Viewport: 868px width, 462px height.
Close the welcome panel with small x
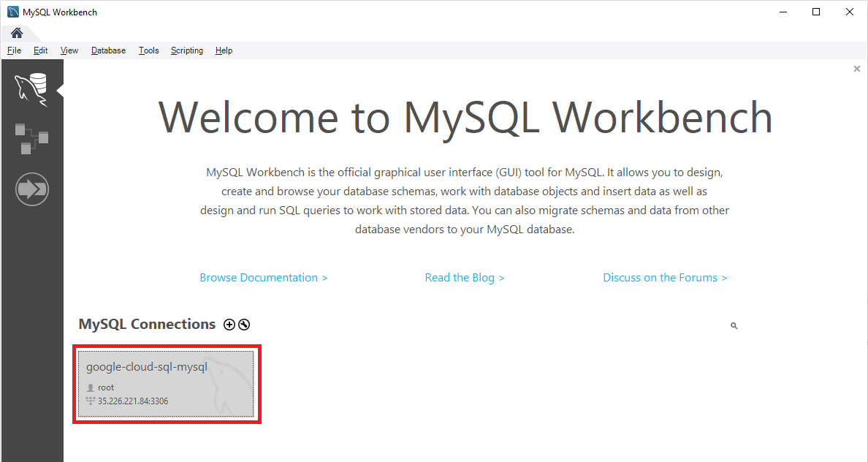coord(857,69)
